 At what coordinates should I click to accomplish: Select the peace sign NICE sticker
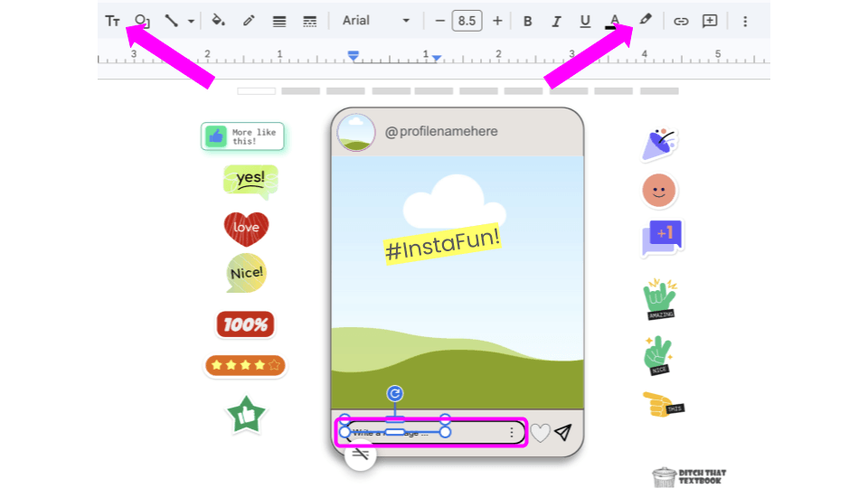[658, 356]
